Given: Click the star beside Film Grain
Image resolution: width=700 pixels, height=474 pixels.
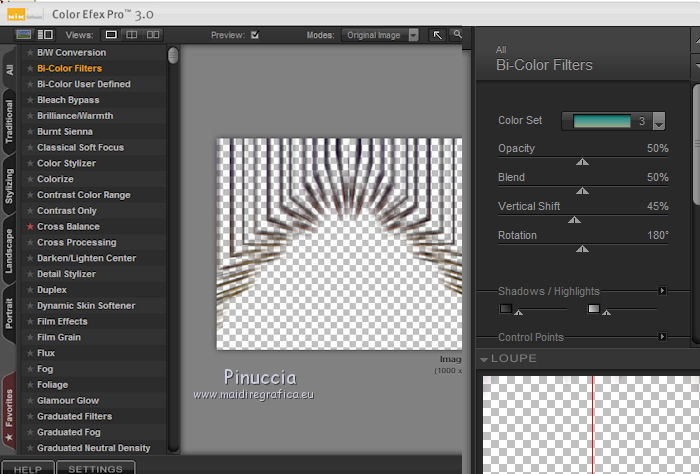Looking at the screenshot, I should pyautogui.click(x=30, y=338).
